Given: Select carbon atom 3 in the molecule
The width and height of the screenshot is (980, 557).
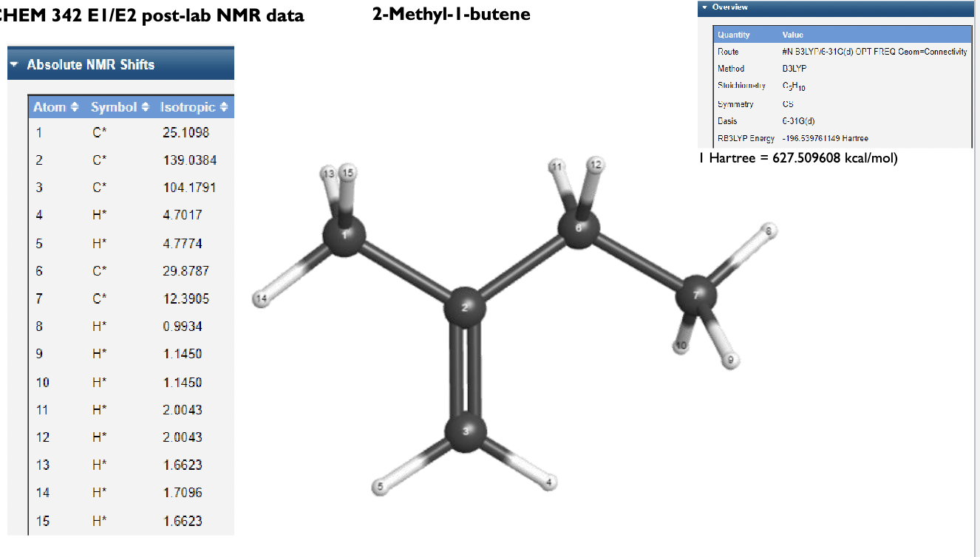Looking at the screenshot, I should point(466,431).
